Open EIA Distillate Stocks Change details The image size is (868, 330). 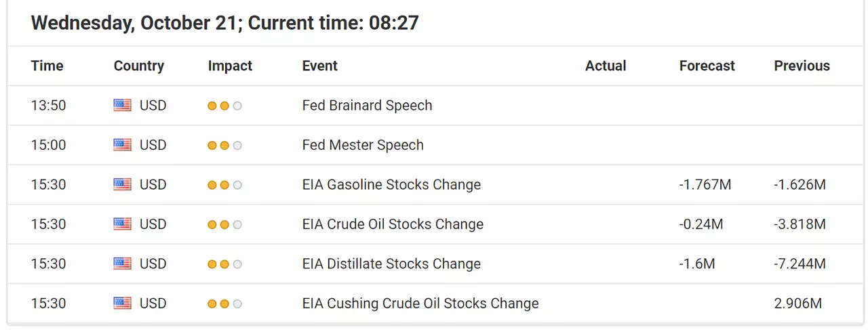point(391,264)
